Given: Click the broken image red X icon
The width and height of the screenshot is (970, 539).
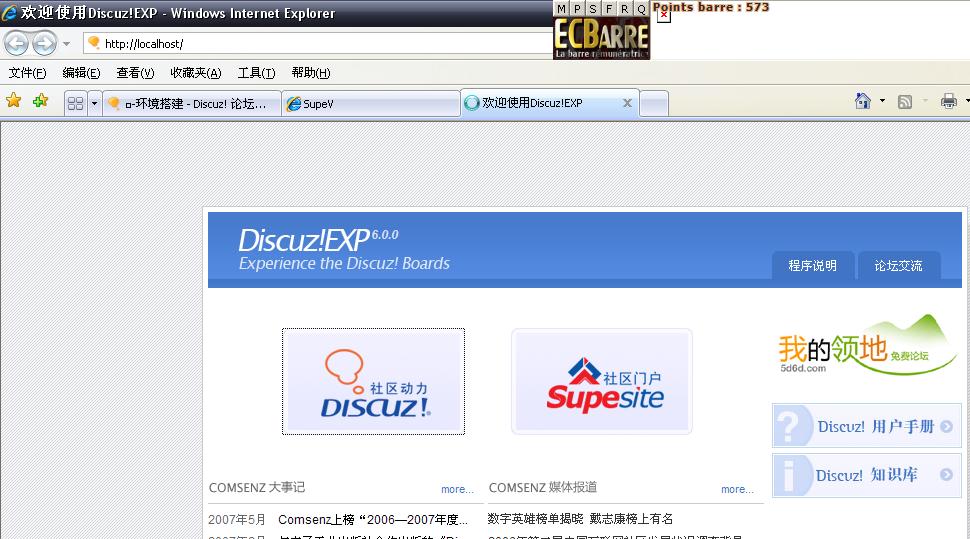Looking at the screenshot, I should tap(663, 15).
